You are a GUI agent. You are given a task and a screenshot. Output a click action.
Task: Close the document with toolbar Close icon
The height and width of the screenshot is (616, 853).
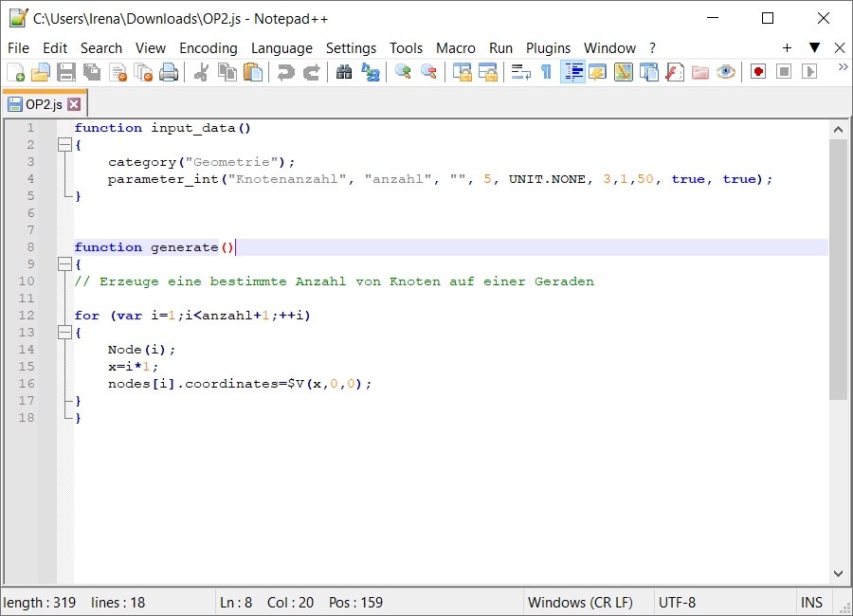click(x=118, y=72)
